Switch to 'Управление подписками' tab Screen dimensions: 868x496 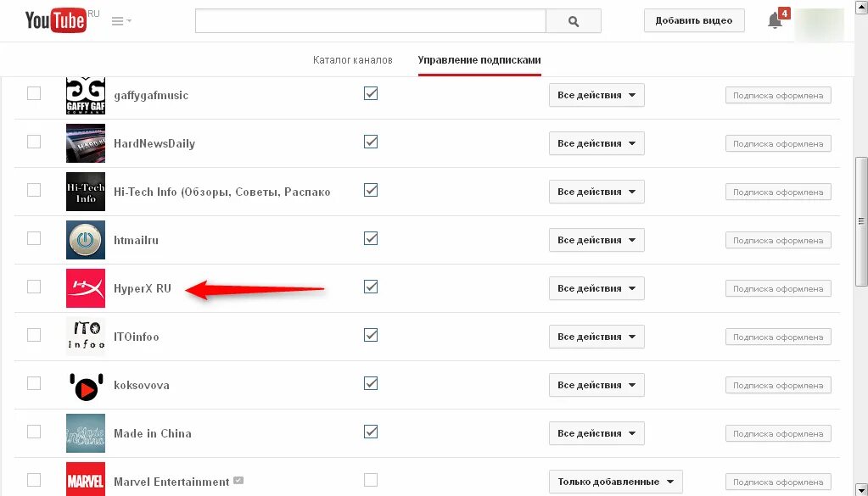(479, 59)
